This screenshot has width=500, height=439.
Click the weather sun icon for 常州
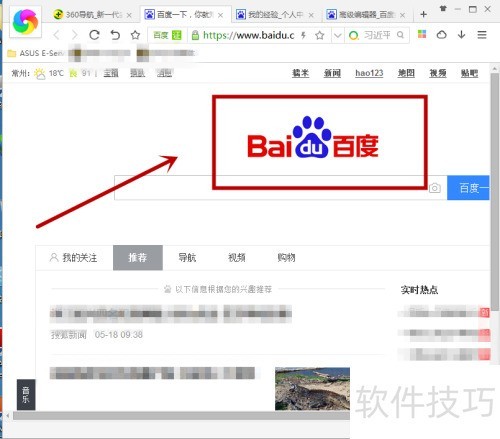pos(40,73)
